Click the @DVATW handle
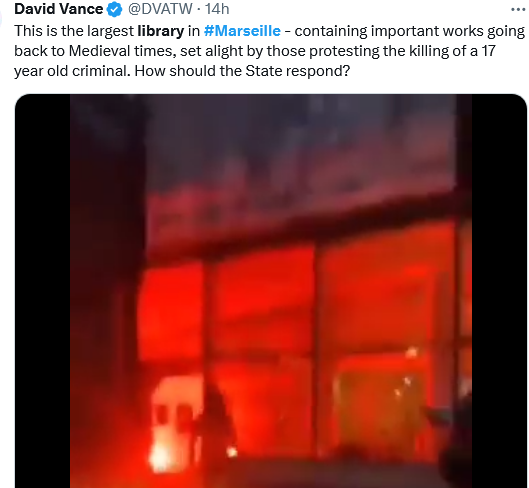This screenshot has height=488, width=529. (160, 9)
